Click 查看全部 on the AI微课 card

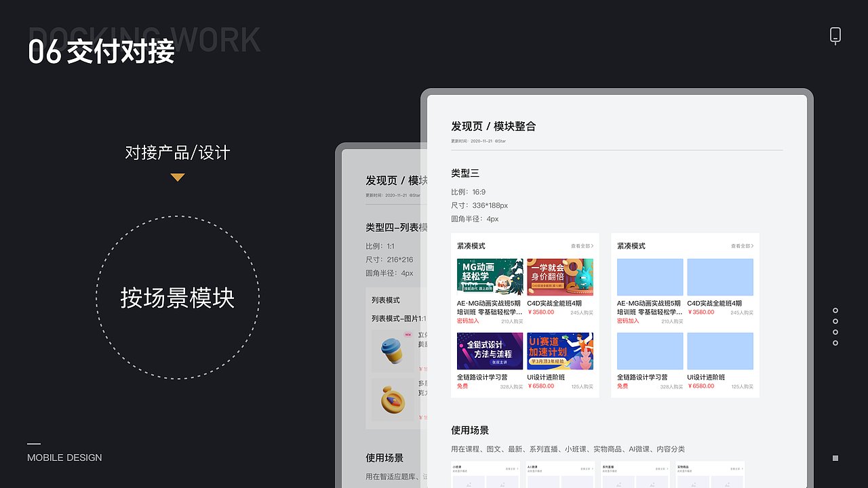coord(588,468)
